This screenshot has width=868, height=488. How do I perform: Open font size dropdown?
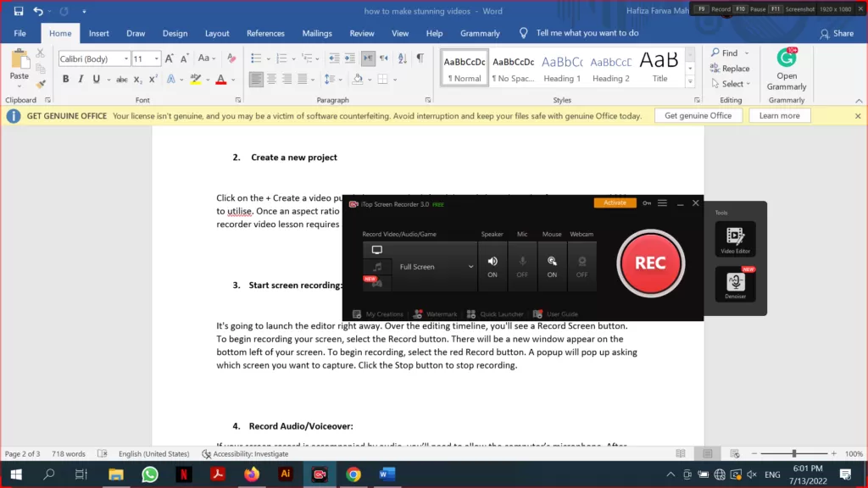point(157,58)
